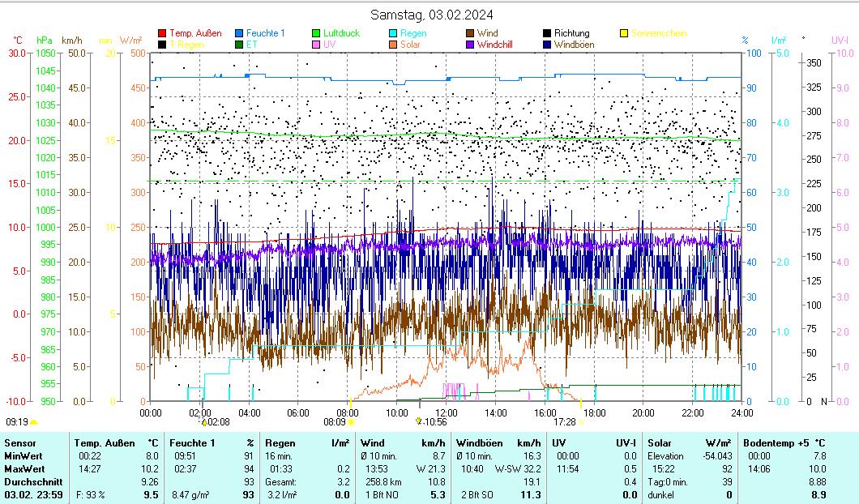Click the dark blue Windböen legend swatch
The image size is (859, 504).
tap(547, 45)
